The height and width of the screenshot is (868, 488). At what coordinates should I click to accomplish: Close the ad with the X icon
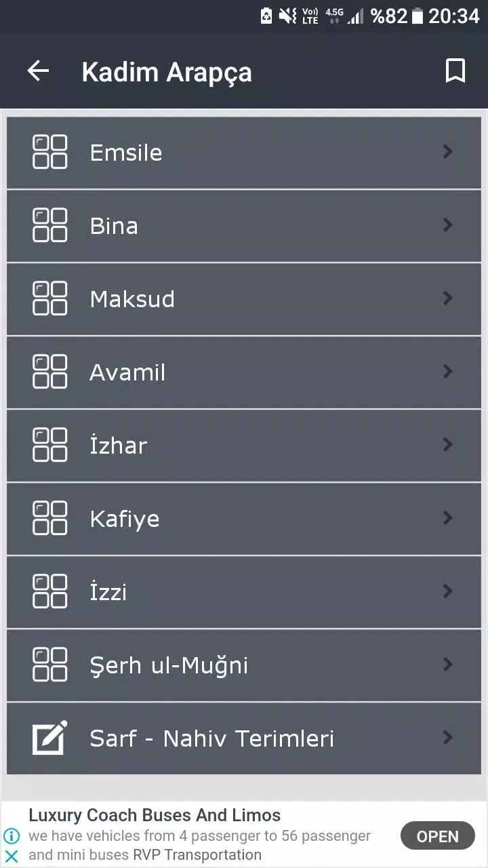[12, 856]
